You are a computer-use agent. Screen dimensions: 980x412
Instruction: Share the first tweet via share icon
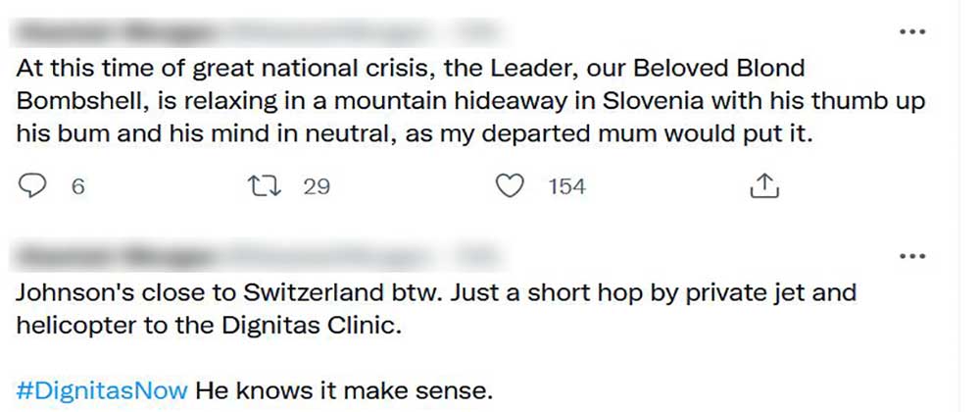(x=763, y=185)
